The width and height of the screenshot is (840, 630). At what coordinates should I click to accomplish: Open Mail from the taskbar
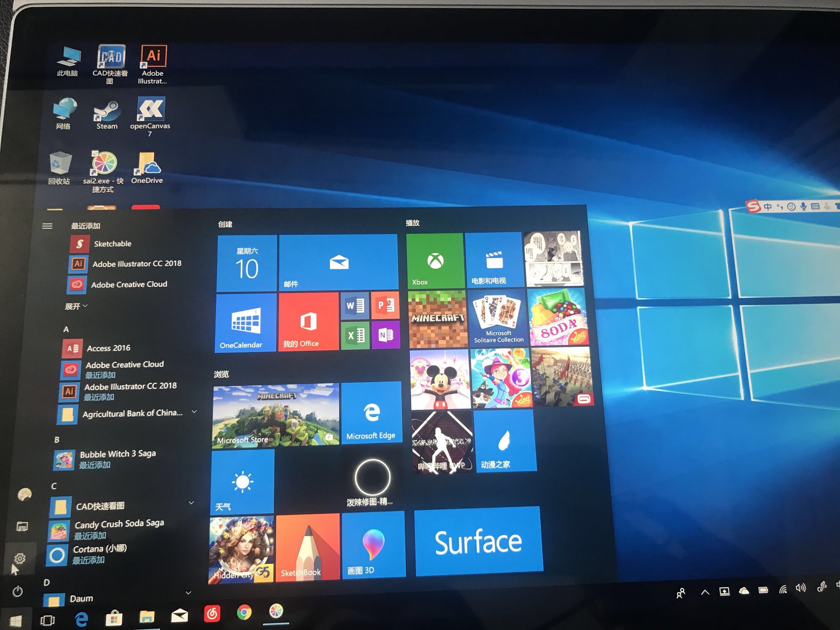179,615
